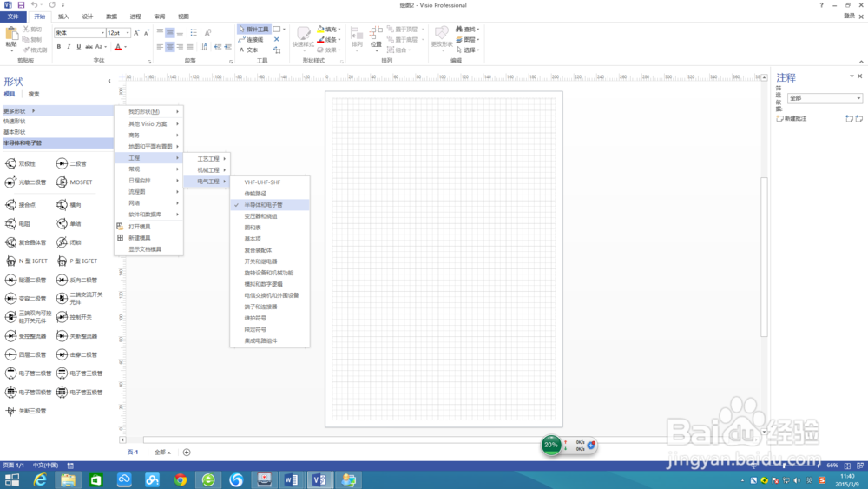Screen dimensions: 868x489
Task: Toggle strikethrough formatting
Action: (x=89, y=47)
